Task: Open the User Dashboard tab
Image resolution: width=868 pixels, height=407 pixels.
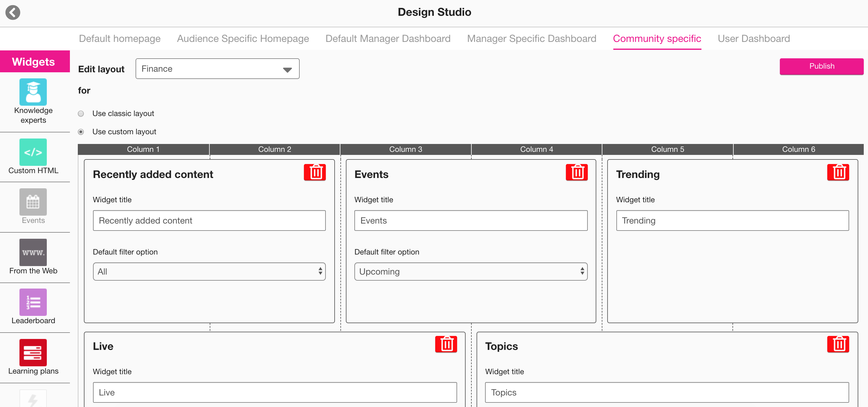Action: point(753,39)
